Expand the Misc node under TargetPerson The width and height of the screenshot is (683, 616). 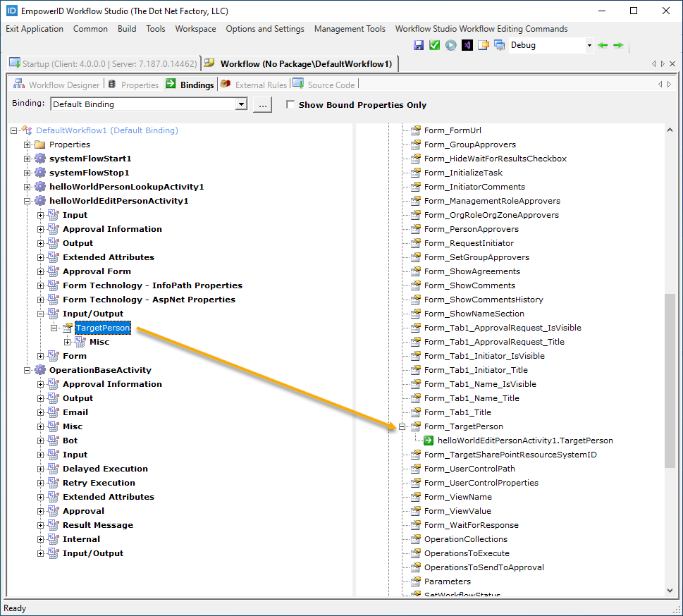(66, 341)
